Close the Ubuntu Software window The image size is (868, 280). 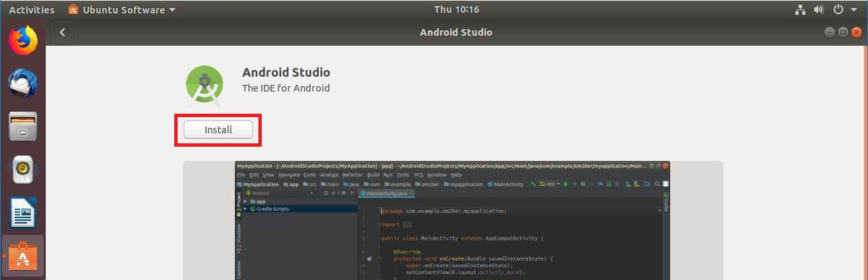tap(857, 32)
